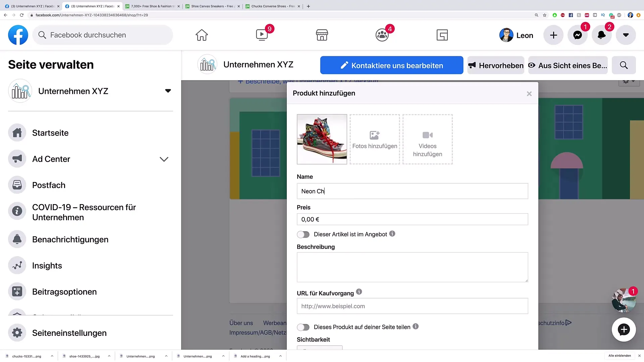Expand the Sichtbarkeit dropdown
Screen dimensions: 644x362
(319, 349)
